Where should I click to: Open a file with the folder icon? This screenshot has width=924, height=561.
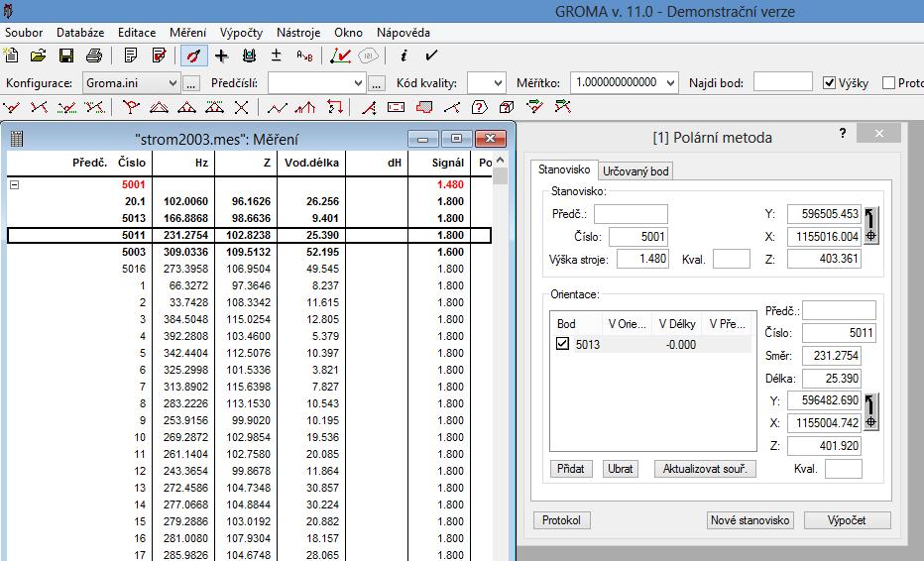point(39,56)
